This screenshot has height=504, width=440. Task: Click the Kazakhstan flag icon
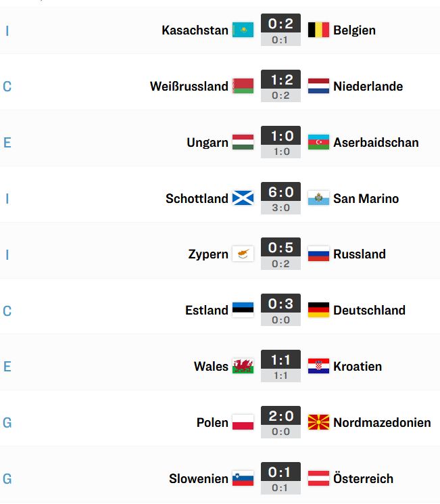(243, 30)
